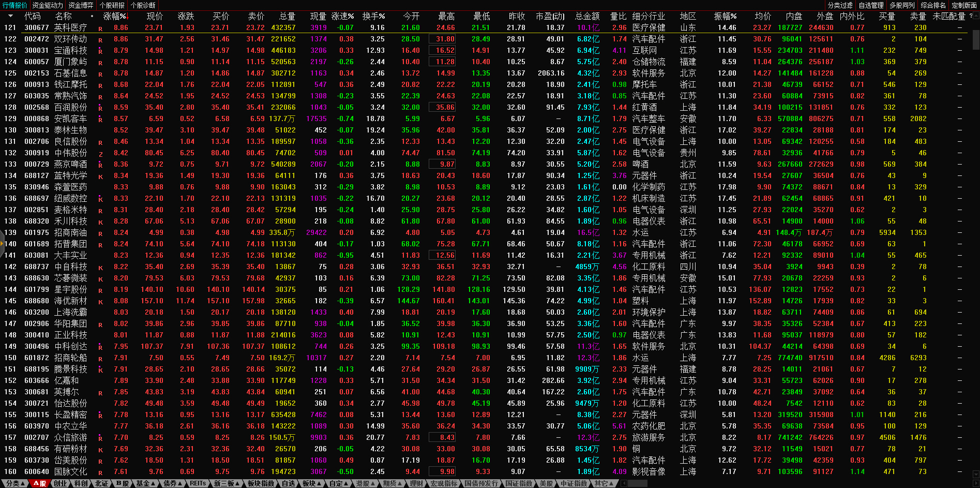Click the help question mark icon

pyautogui.click(x=971, y=16)
